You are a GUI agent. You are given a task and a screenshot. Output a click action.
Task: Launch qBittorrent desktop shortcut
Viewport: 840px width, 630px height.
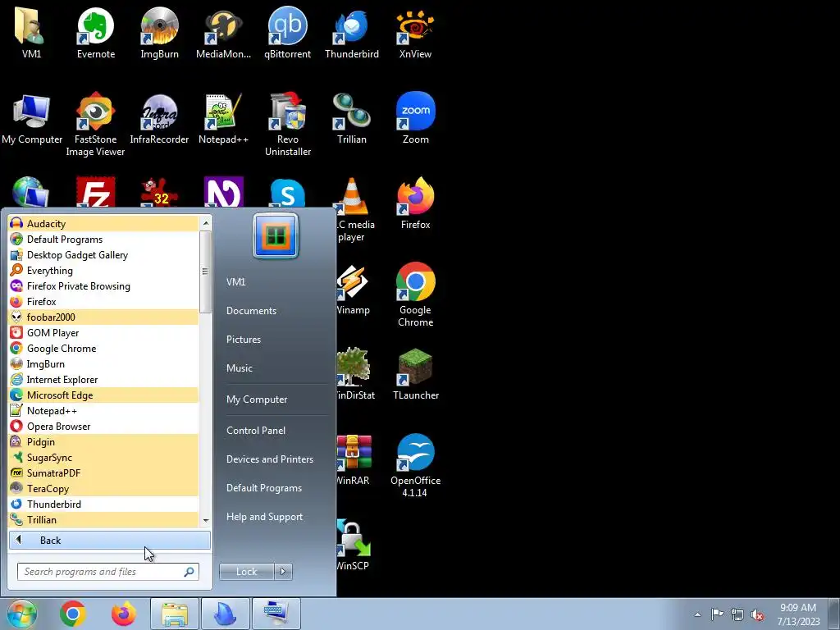[287, 33]
